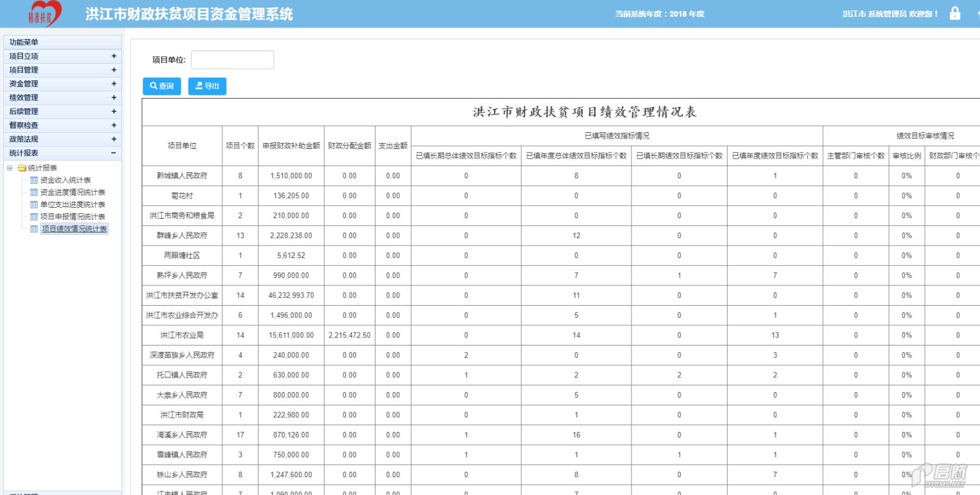Screen dimensions: 980x495
Task: Click the heart-shaped 精准扶贫 logo
Action: point(44,13)
